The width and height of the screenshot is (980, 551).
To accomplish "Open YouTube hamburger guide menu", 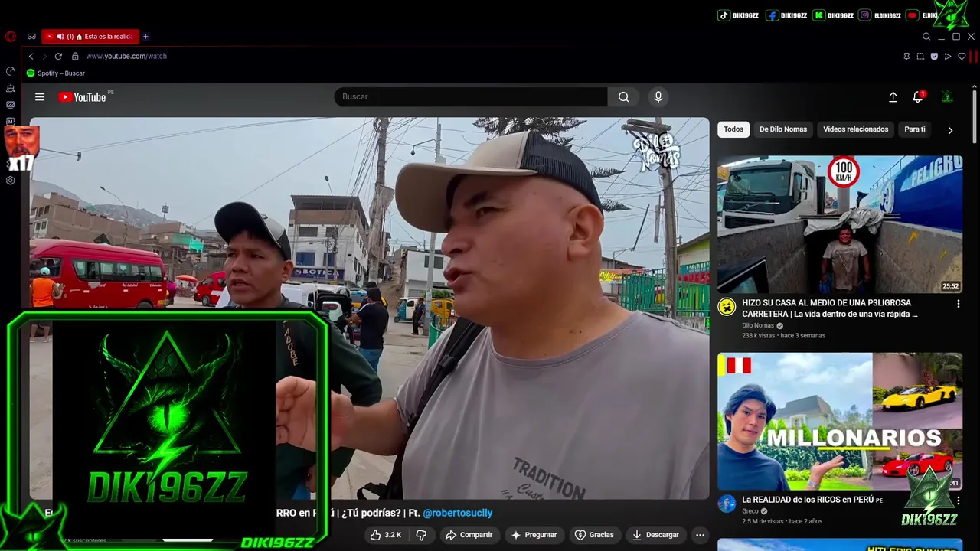I will tap(40, 96).
